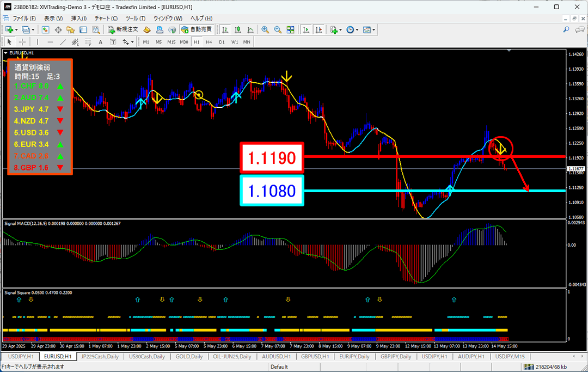Click the cyan 1.1080 price line

(436, 191)
